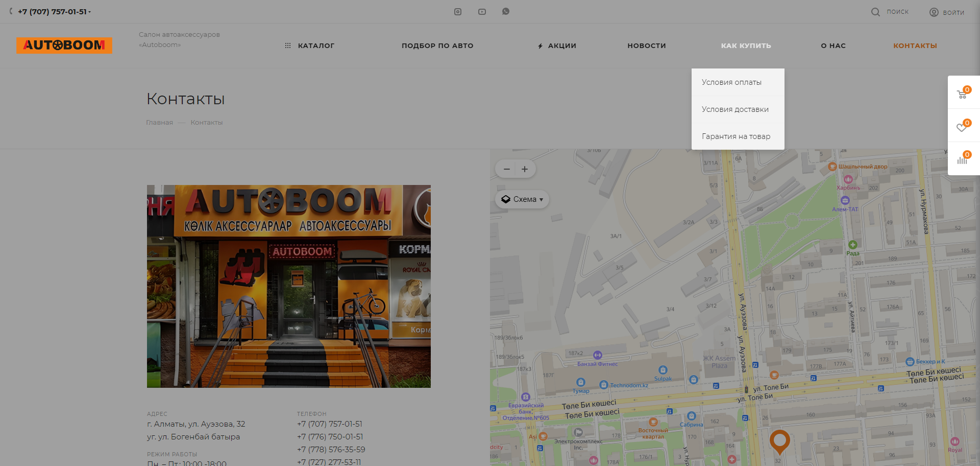Go to the Акции menu item
980x466 pixels.
click(562, 45)
